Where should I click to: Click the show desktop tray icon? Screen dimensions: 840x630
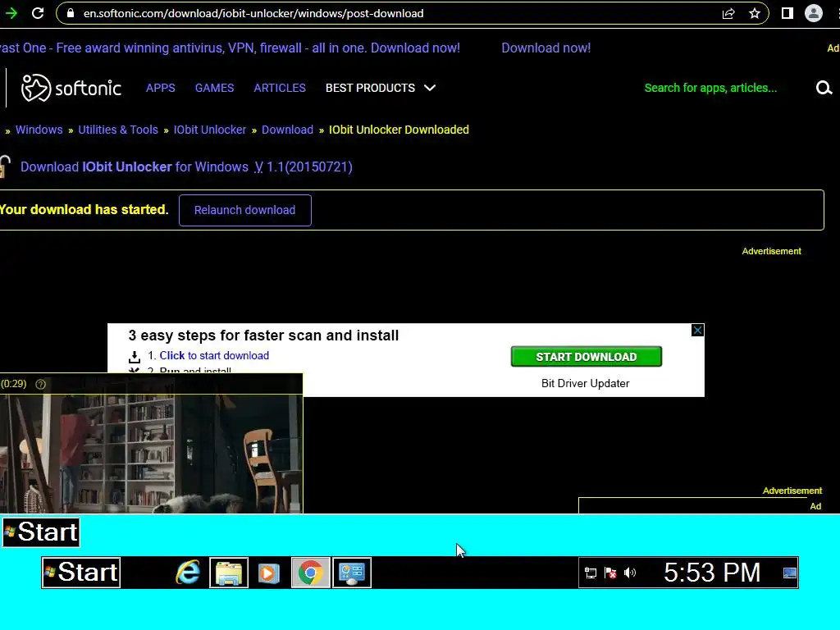(x=790, y=573)
